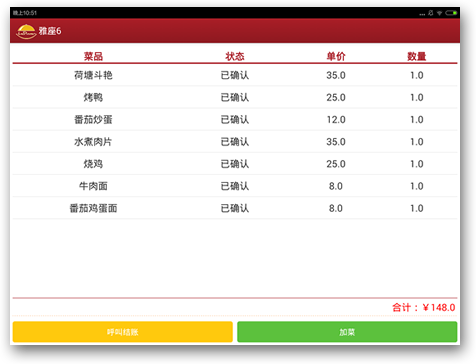Tap the 10:51 clock in status bar
Viewport: 476px width, 364px height.
[x=25, y=13]
